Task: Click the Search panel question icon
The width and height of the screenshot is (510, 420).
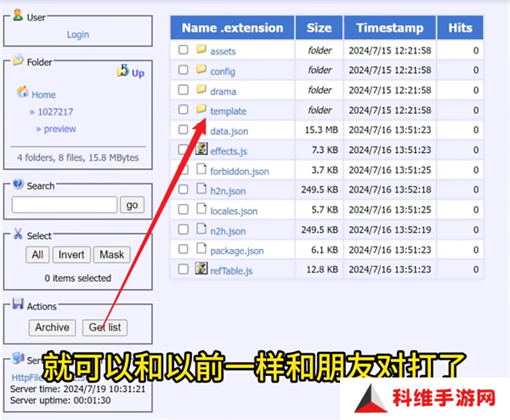Action: 18,184
